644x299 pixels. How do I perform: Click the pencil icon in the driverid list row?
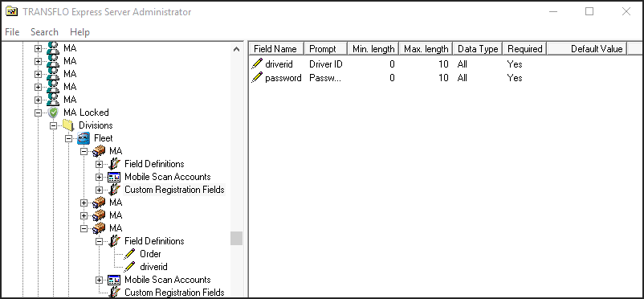point(257,64)
